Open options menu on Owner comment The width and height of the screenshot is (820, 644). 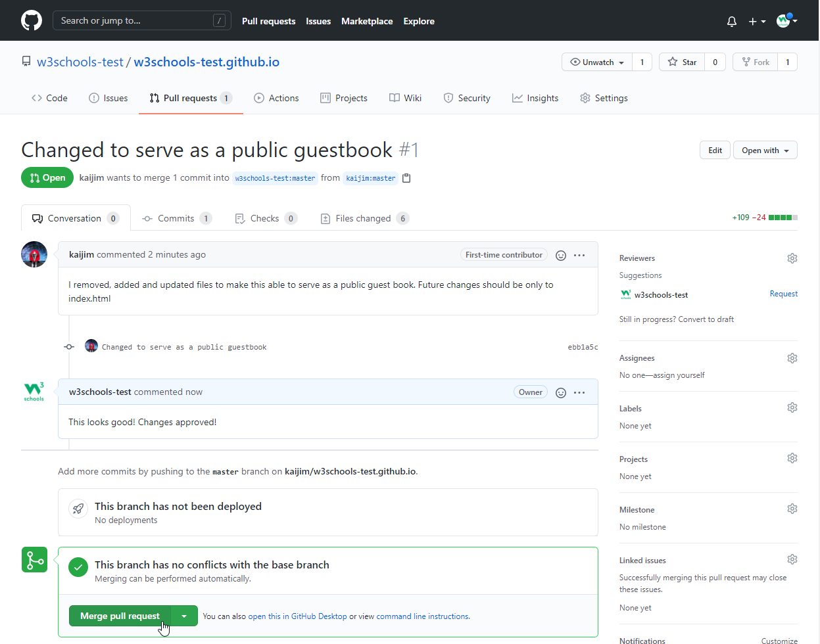(579, 393)
